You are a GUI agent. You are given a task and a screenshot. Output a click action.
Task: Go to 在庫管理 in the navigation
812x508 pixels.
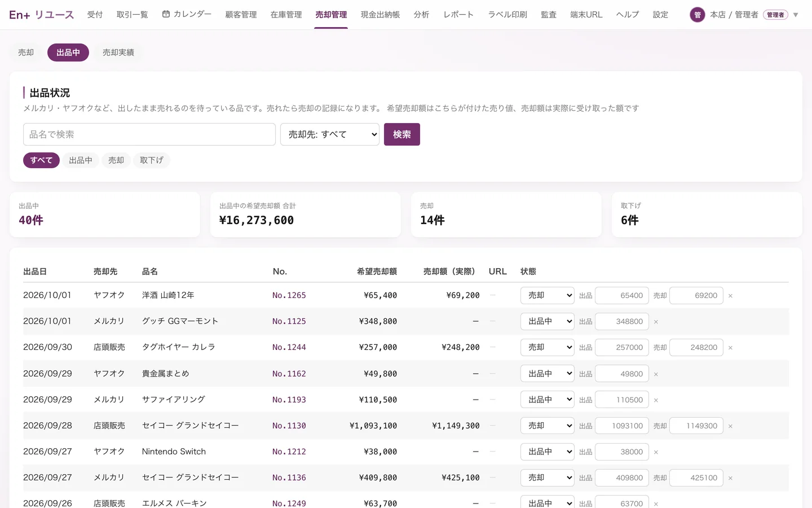pos(286,15)
